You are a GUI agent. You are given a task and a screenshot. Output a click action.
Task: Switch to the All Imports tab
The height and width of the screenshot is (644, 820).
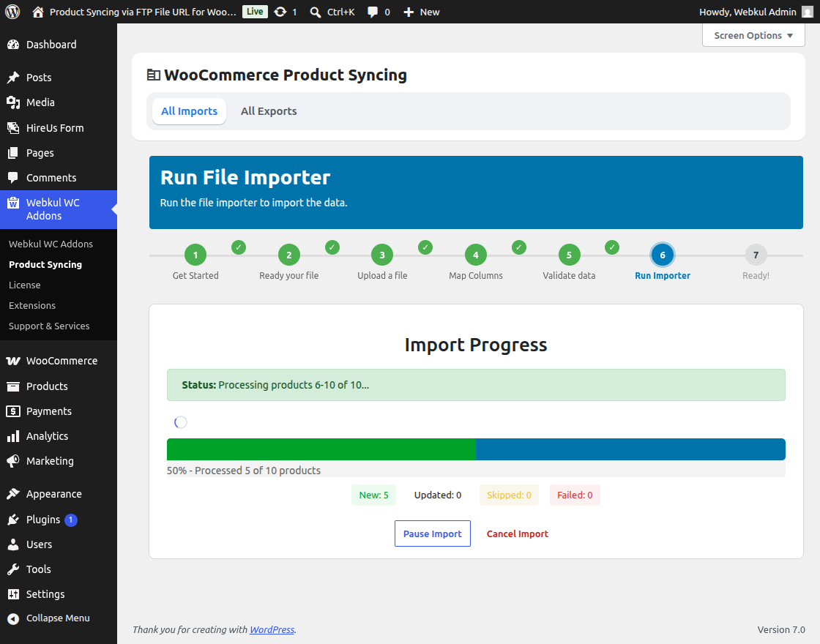coord(190,111)
